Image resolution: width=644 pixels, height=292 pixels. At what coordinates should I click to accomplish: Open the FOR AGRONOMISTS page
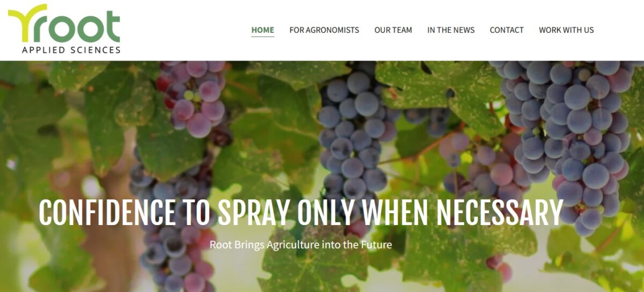[324, 30]
